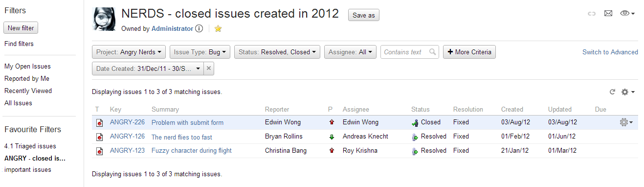Open the actions gear for ANGRY-226
This screenshot has width=644, height=187.
point(626,122)
